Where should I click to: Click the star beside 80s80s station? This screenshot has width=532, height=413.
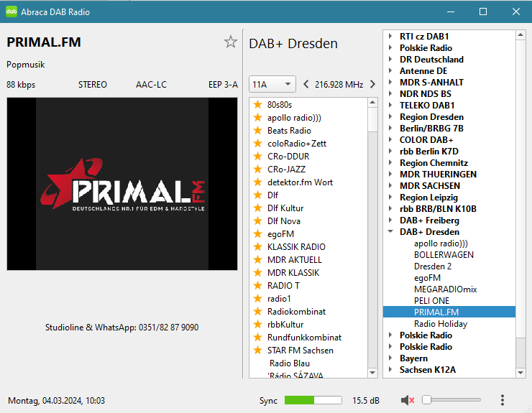(x=257, y=105)
